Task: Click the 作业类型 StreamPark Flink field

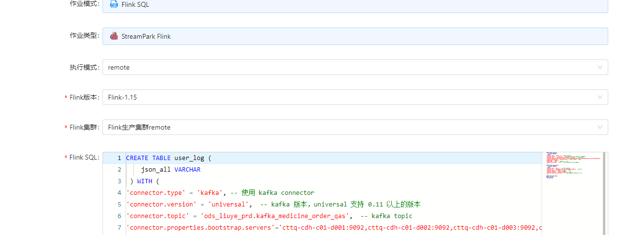Action: point(355,36)
